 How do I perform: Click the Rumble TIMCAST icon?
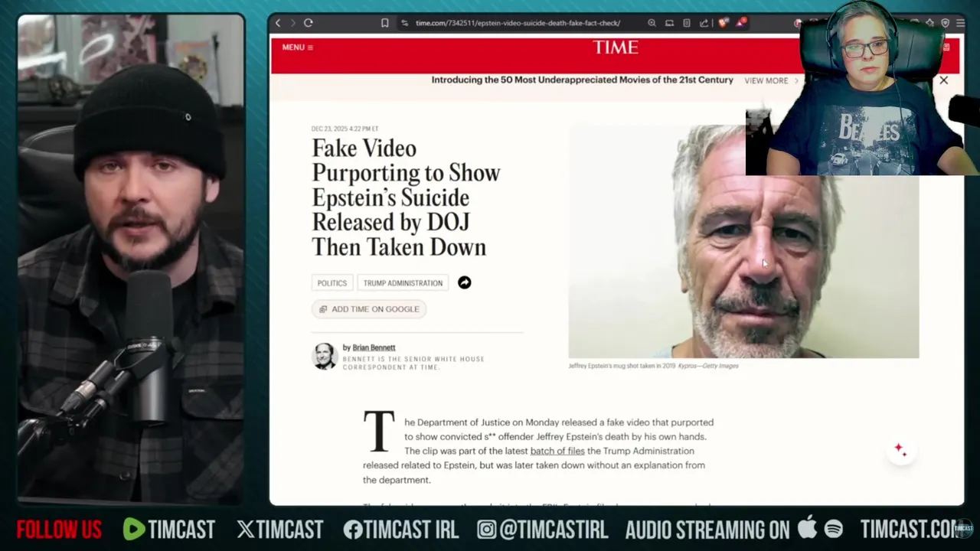(134, 530)
